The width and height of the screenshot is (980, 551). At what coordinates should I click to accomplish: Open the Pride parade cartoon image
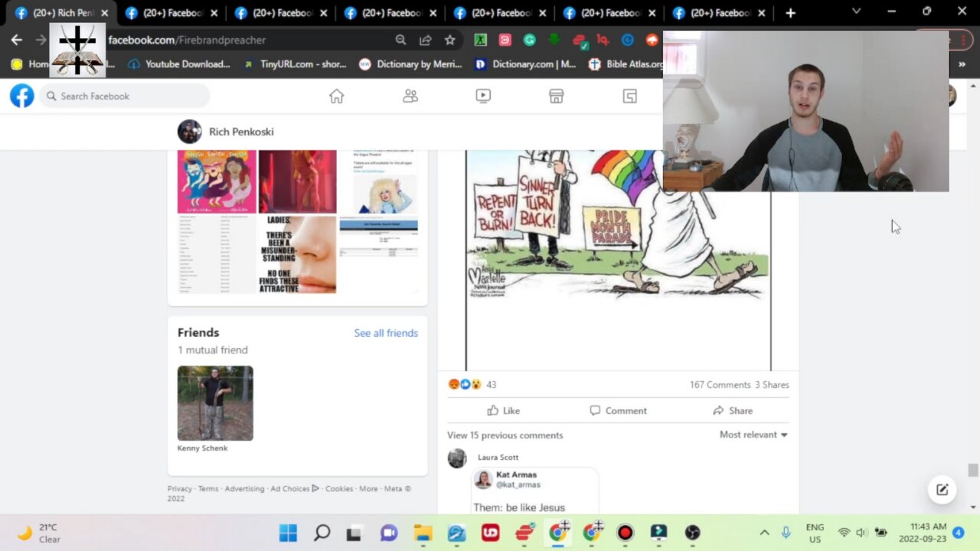[618, 260]
